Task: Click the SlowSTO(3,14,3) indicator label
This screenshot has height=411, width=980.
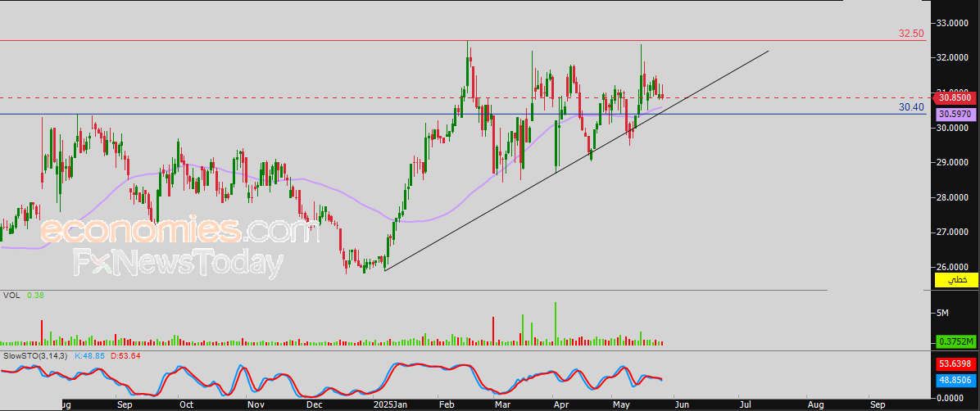Action: [x=34, y=355]
